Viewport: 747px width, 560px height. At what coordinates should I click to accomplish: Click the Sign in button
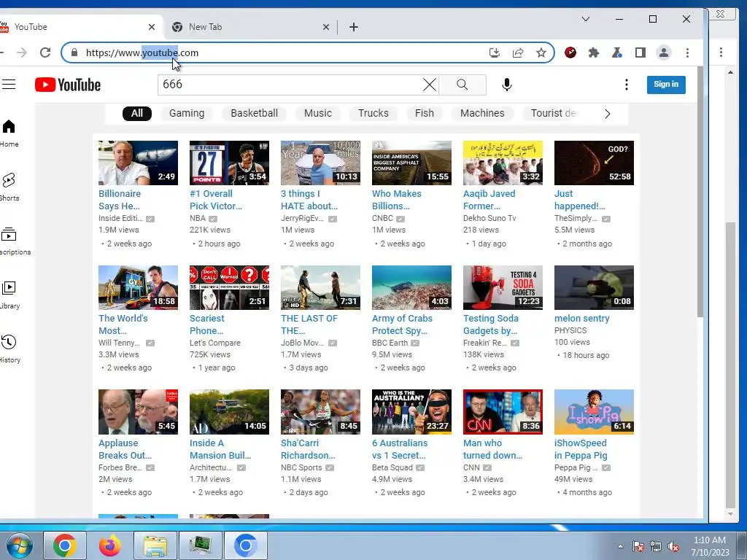tap(666, 85)
